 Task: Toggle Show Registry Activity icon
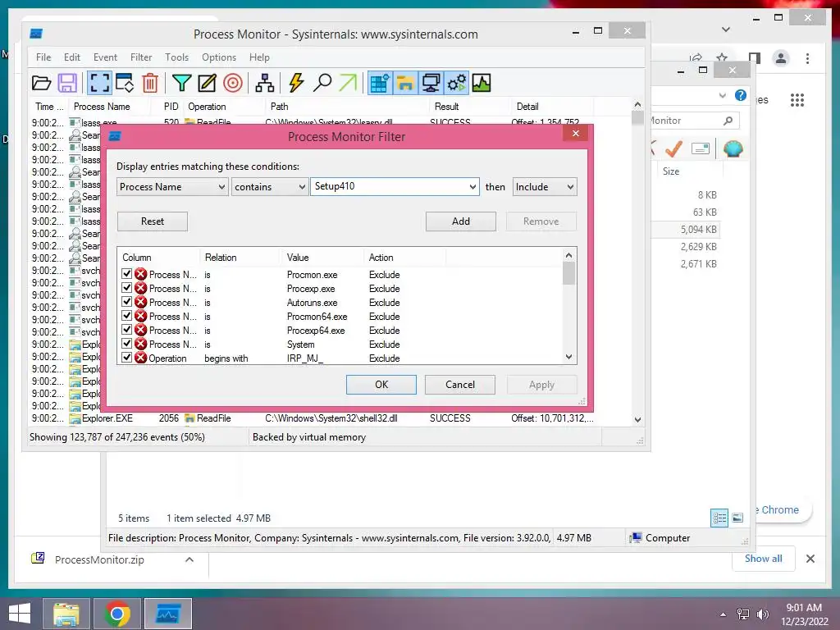click(x=380, y=83)
